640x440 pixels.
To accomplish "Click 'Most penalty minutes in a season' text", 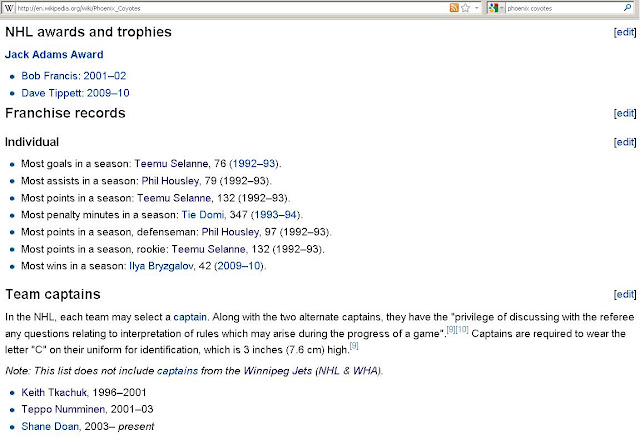I will [x=100, y=215].
